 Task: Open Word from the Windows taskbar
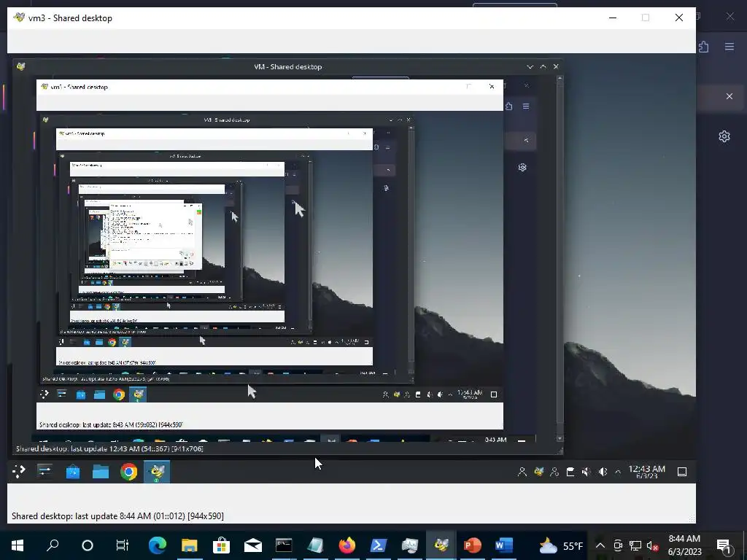point(504,545)
